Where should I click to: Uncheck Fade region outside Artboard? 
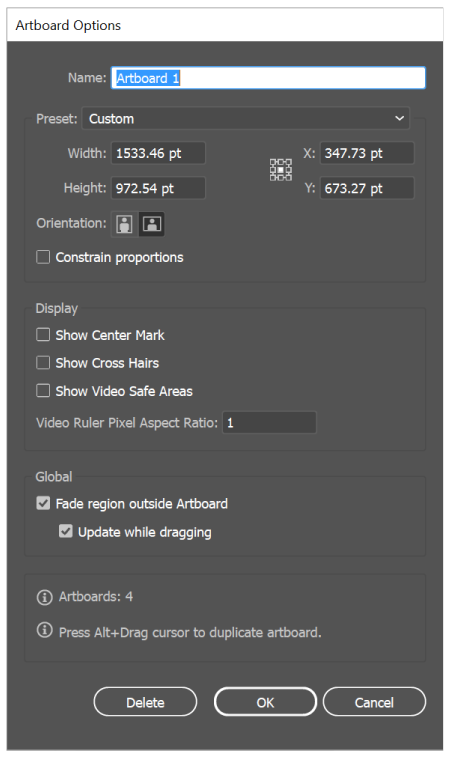[43, 504]
